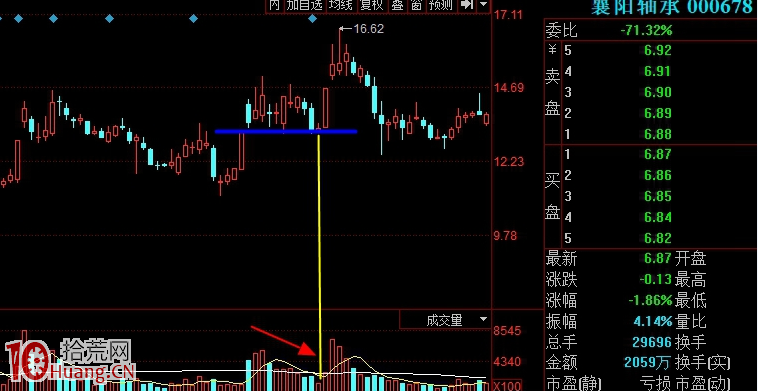The image size is (758, 391).
Task: Click the 最新 latest price 6.87 value
Action: pos(658,259)
